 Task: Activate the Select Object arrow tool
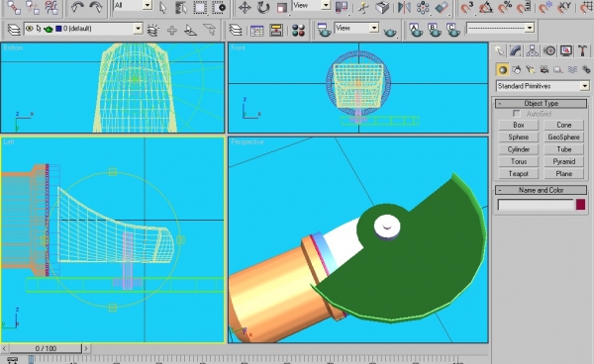click(162, 7)
